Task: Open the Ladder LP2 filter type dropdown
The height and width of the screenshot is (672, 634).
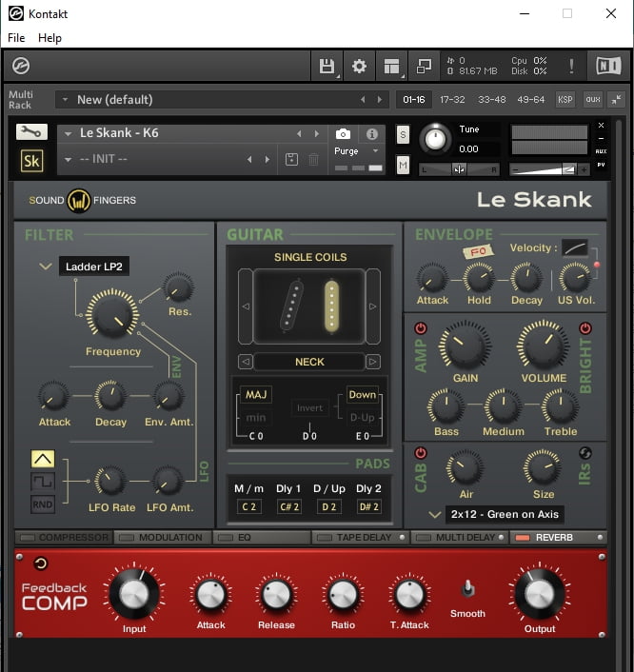Action: point(93,267)
